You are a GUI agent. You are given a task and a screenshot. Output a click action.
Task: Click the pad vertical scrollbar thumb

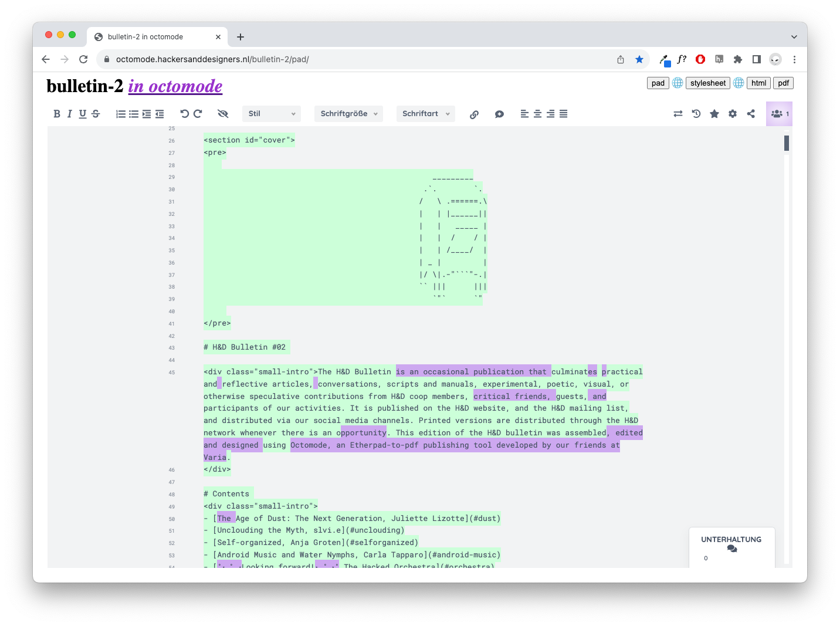point(787,143)
